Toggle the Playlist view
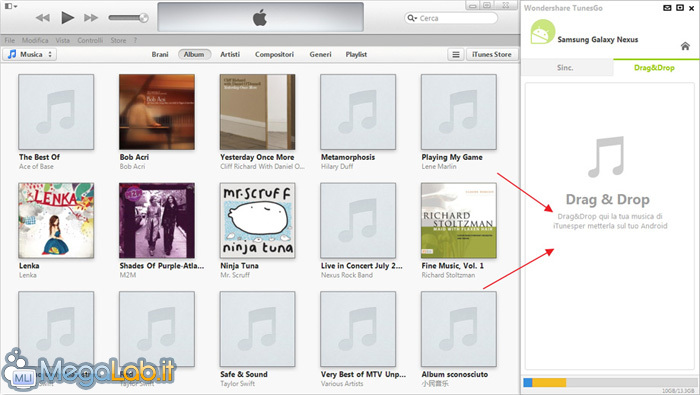The width and height of the screenshot is (700, 395). [356, 54]
